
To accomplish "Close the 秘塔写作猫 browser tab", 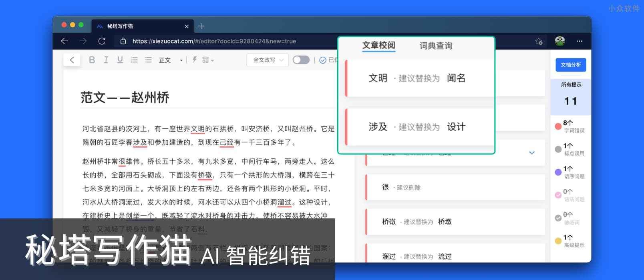I will click(187, 26).
